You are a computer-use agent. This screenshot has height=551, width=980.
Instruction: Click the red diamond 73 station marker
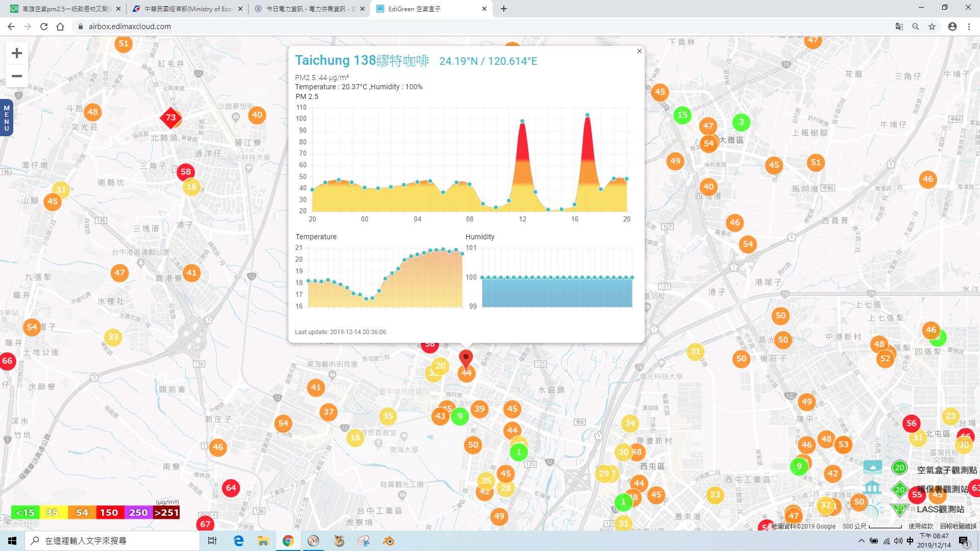click(170, 117)
